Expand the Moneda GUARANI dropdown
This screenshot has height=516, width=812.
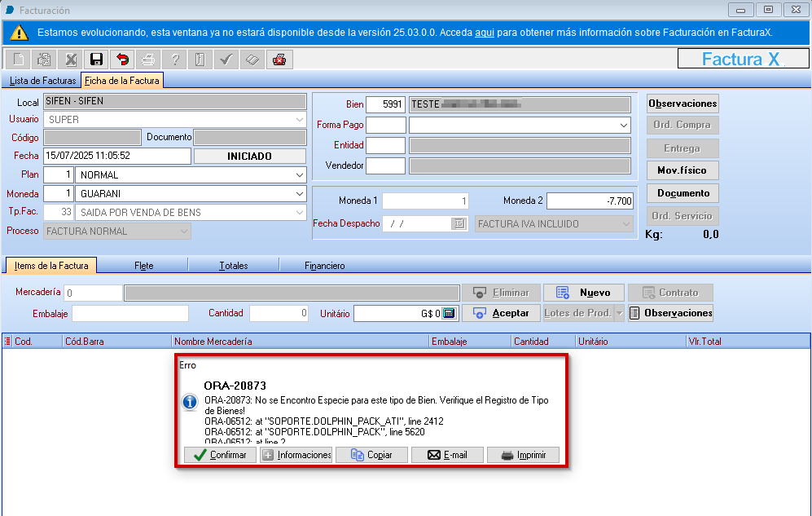tap(300, 194)
